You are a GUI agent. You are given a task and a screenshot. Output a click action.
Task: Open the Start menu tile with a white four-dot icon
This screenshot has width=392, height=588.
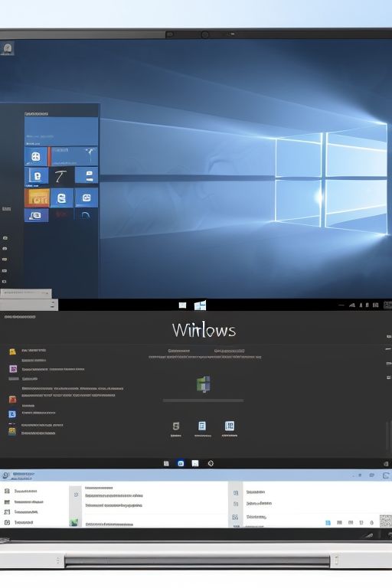pyautogui.click(x=36, y=156)
